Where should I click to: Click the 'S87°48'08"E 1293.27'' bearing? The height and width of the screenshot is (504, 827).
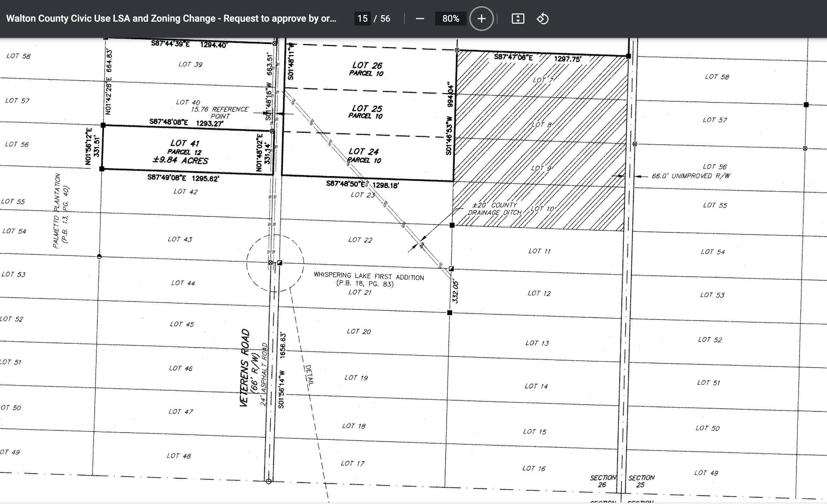pos(186,123)
